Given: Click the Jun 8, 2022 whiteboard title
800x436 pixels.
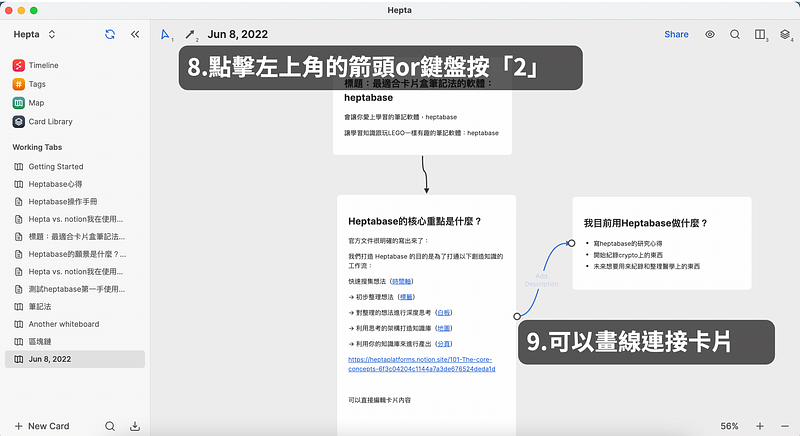Looking at the screenshot, I should click(237, 34).
